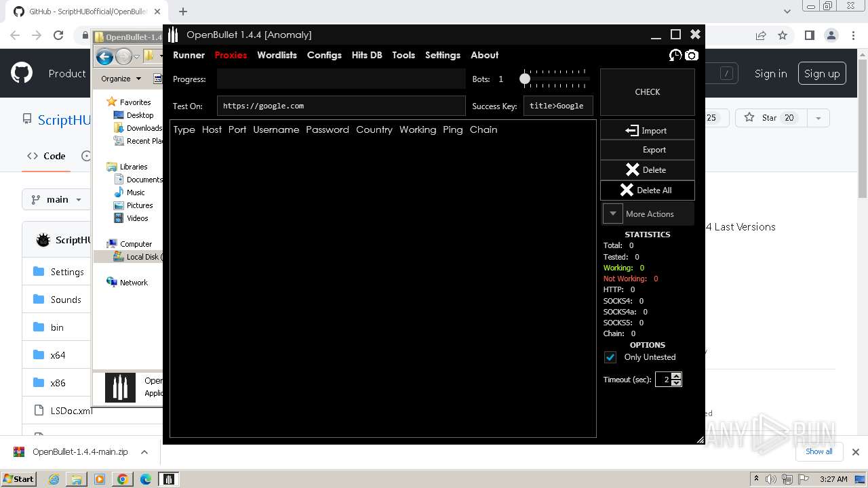This screenshot has width=868, height=488.
Task: Decrease the Timeout value with down arrow
Action: tap(676, 383)
